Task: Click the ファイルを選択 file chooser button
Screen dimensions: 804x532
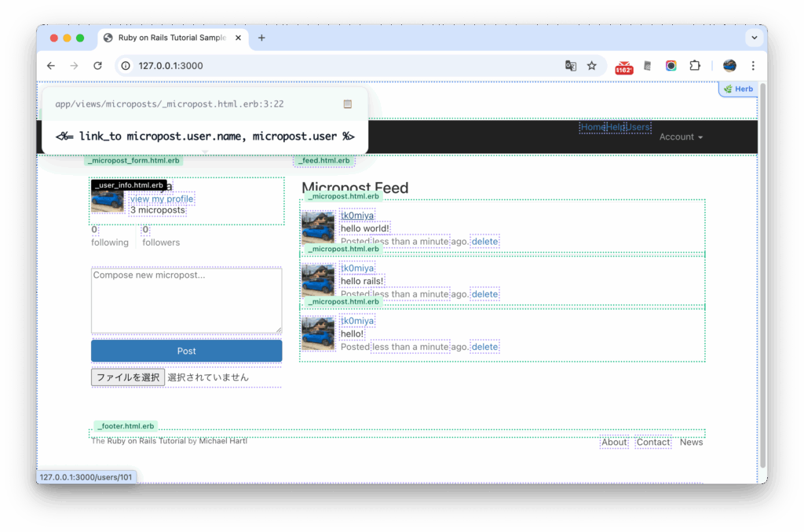Action: [128, 377]
